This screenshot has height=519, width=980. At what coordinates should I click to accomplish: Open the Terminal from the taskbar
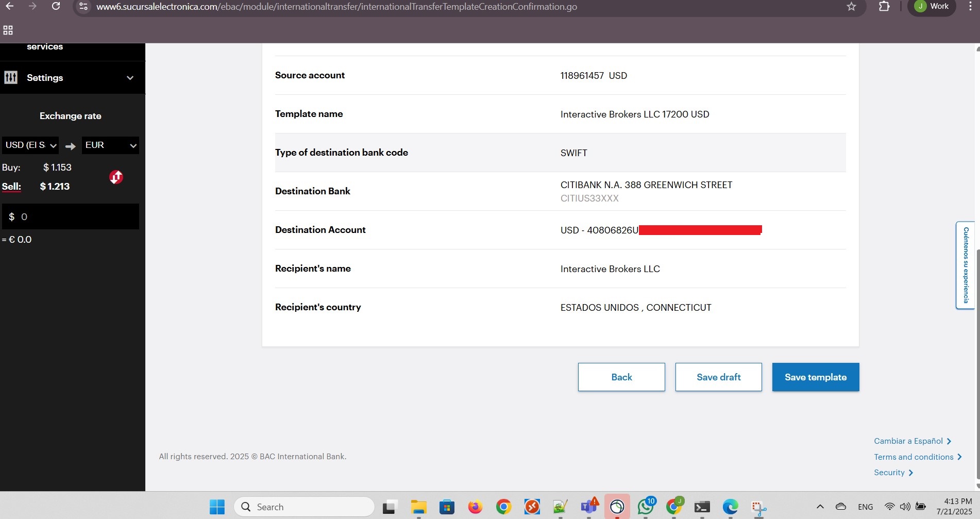click(x=702, y=507)
